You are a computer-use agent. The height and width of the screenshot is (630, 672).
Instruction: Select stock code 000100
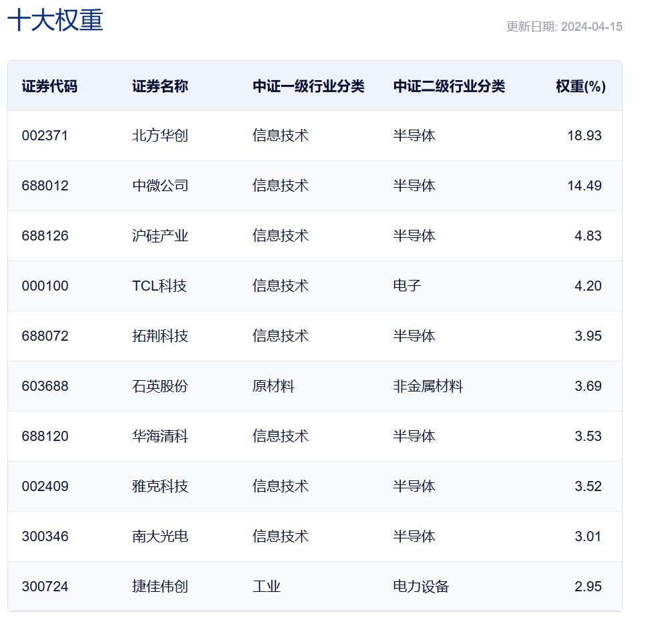pyautogui.click(x=45, y=286)
